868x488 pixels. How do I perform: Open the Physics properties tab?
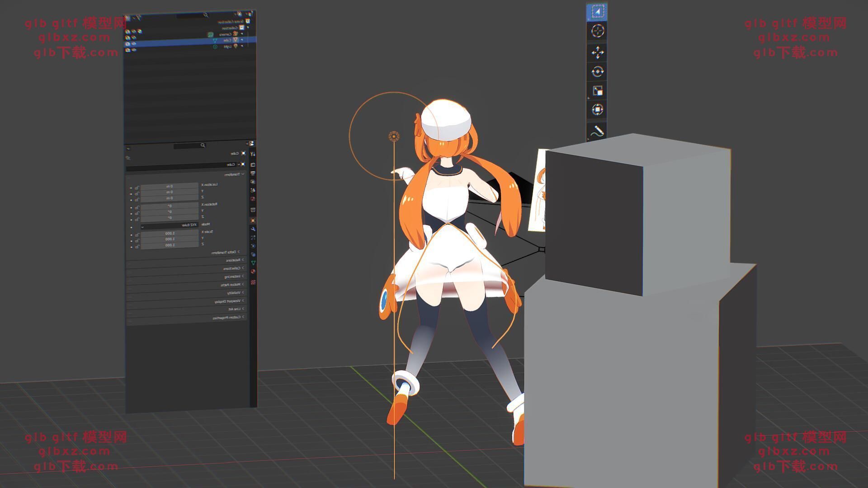[x=253, y=246]
